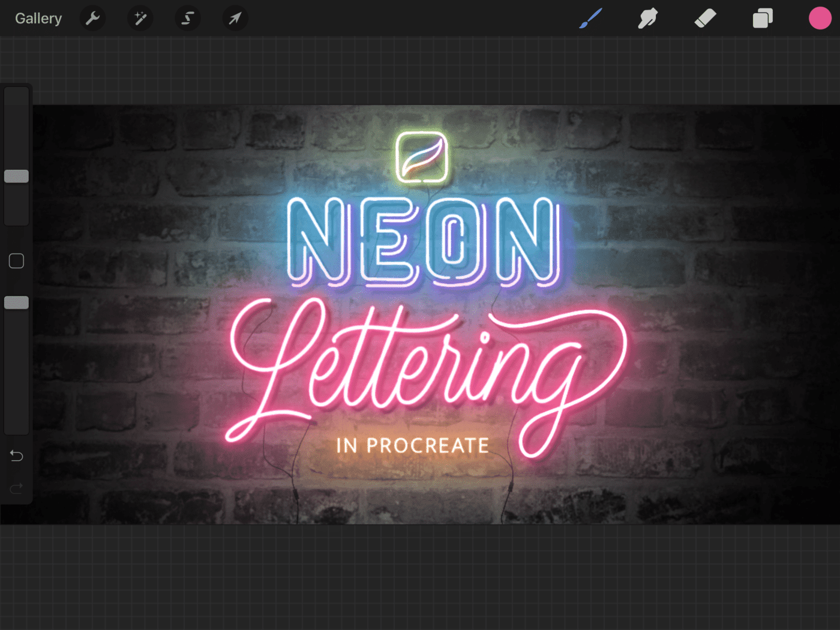Viewport: 840px width, 630px height.
Task: Tap the neon Procreate logo on canvas
Action: tap(422, 158)
